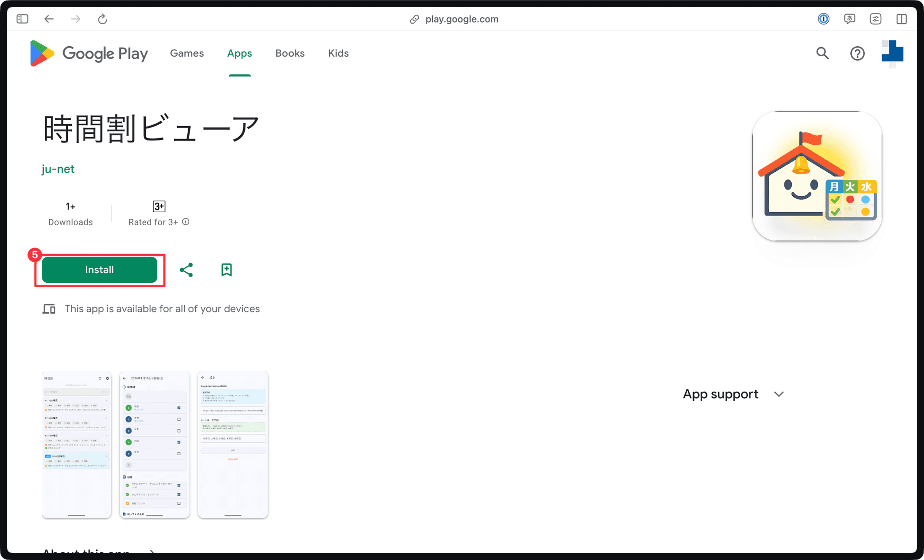This screenshot has height=560, width=924.
Task: Go back to the previous page
Action: coord(49,19)
